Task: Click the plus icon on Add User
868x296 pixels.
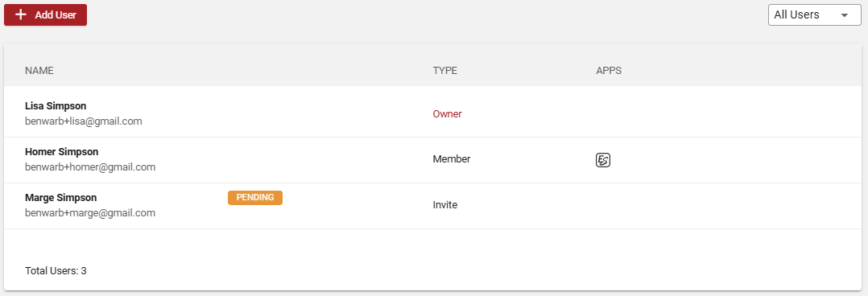Action: click(x=21, y=15)
